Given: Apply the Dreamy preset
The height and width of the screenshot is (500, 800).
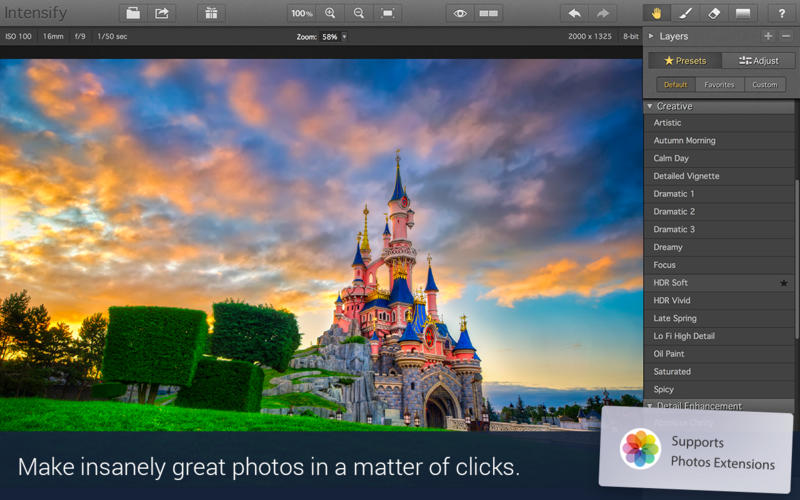Looking at the screenshot, I should [x=719, y=247].
